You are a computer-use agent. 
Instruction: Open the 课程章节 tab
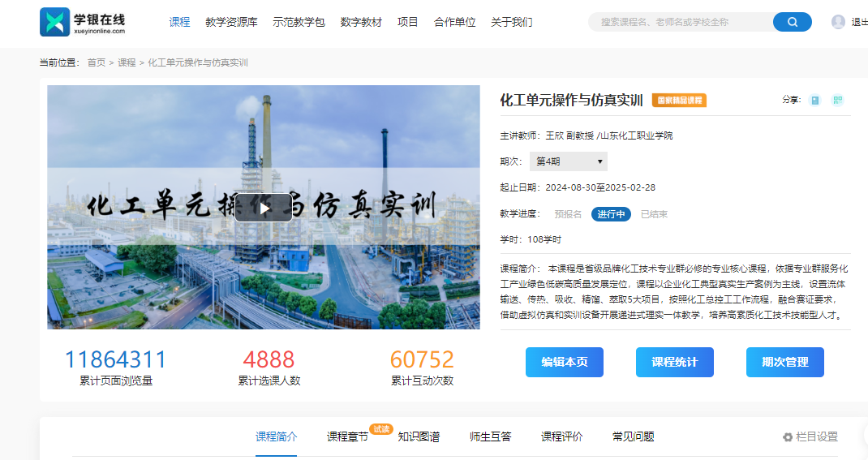[347, 436]
